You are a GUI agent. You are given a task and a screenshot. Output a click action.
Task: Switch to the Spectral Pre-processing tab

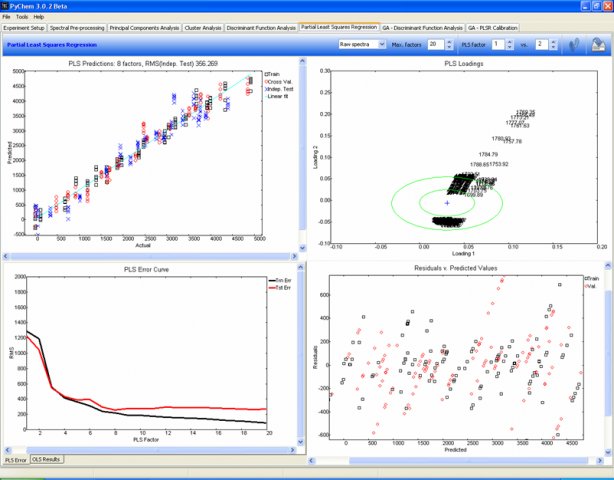(77, 28)
